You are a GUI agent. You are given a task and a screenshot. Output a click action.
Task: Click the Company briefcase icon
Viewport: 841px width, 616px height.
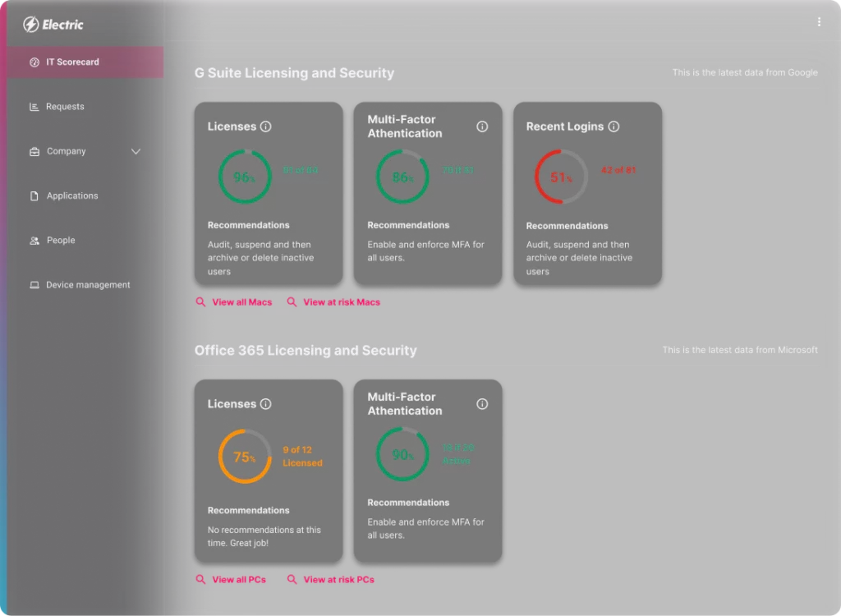coord(33,151)
